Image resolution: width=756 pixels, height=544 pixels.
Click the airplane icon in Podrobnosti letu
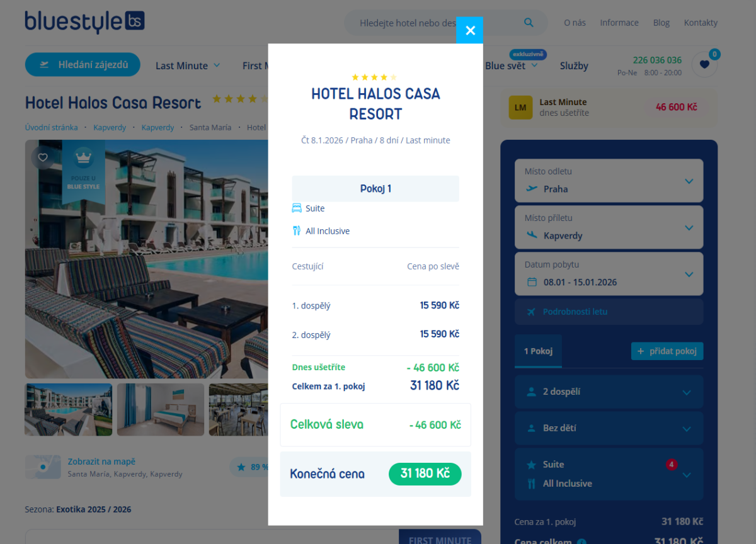point(530,312)
